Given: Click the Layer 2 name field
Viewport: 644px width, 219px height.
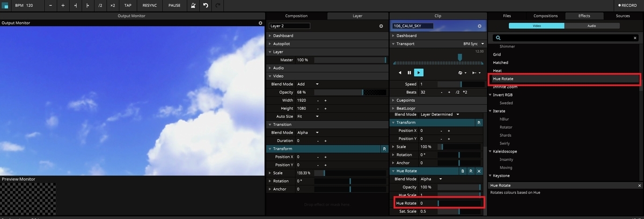Looking at the screenshot, I should coord(289,26).
